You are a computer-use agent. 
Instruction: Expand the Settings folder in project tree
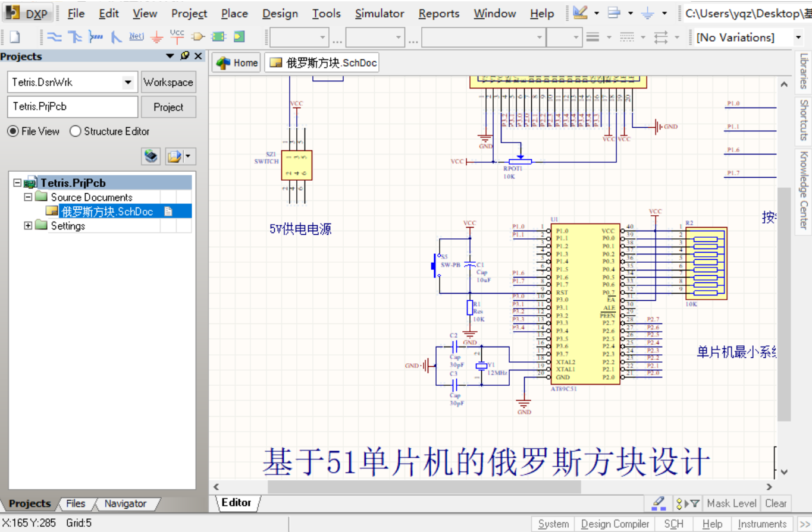28,226
